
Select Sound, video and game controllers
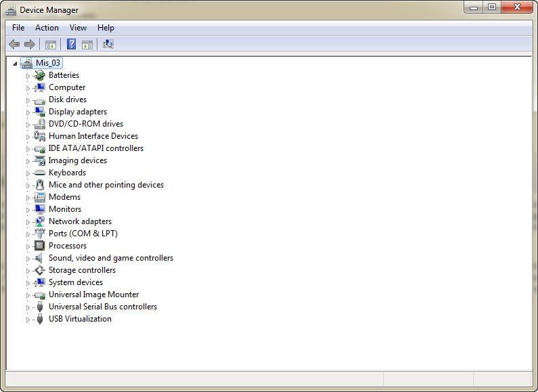(x=111, y=258)
